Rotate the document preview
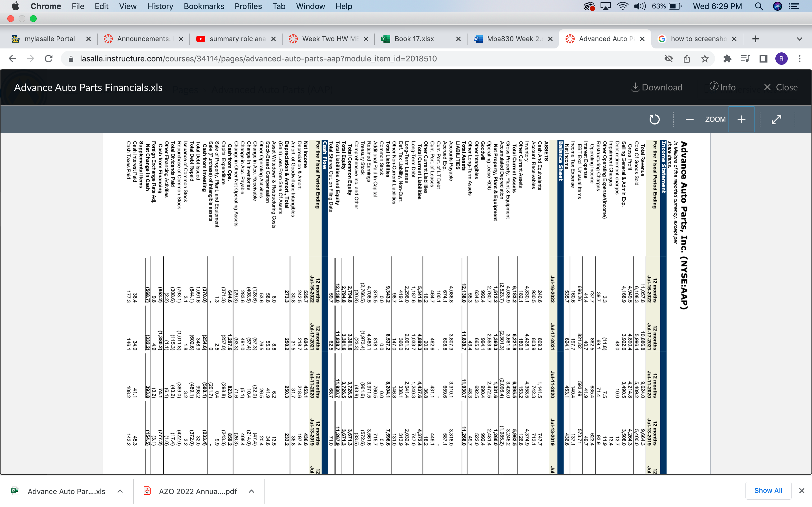The height and width of the screenshot is (507, 812). click(x=654, y=119)
